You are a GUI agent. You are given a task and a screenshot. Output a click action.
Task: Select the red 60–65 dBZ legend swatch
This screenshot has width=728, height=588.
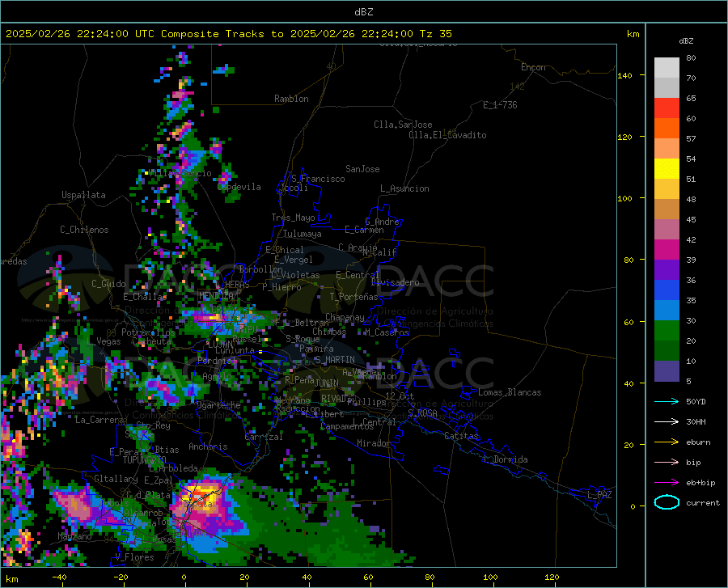pos(667,108)
